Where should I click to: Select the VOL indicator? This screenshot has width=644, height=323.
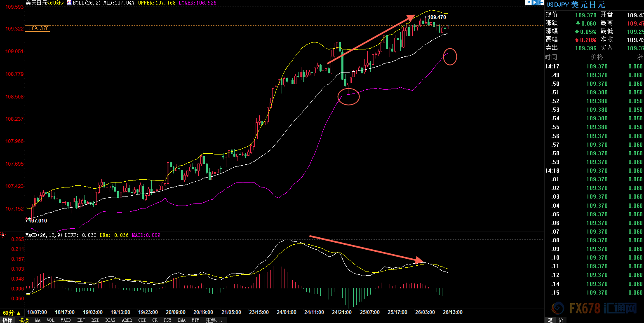(x=50, y=320)
